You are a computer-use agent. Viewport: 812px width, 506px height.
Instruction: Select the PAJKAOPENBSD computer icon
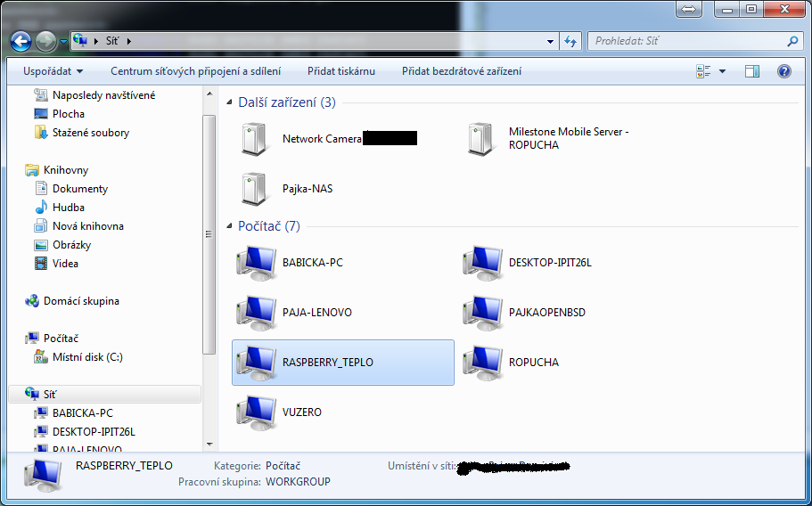[x=482, y=313]
